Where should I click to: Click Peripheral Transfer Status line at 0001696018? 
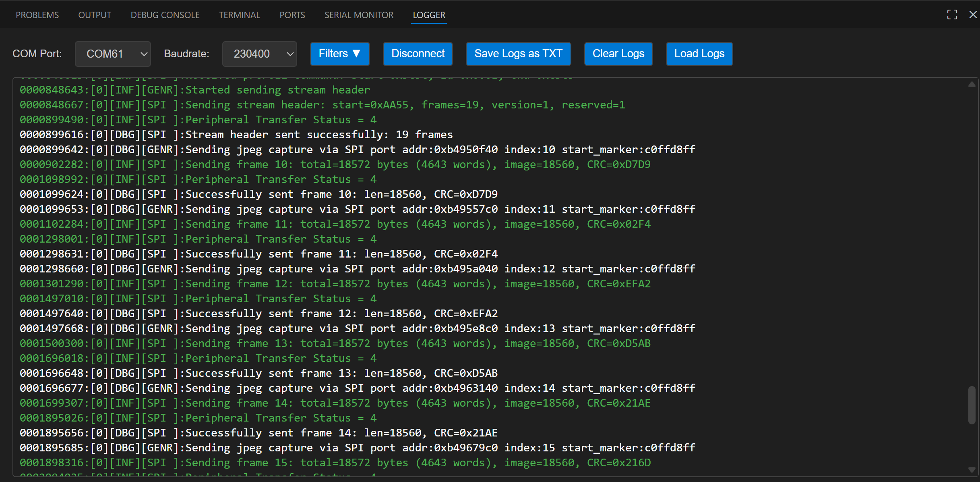coord(198,358)
